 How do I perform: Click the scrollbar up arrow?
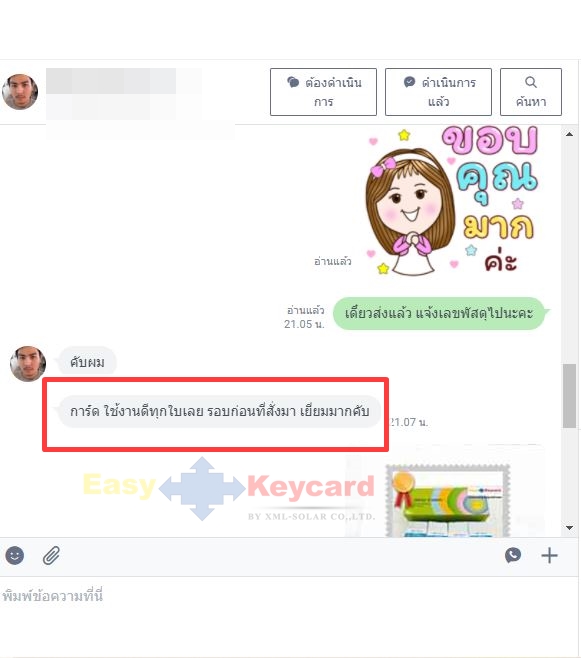(x=569, y=134)
